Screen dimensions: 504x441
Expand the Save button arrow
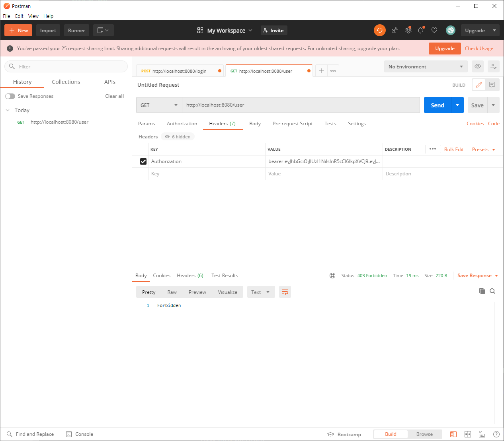click(x=493, y=105)
